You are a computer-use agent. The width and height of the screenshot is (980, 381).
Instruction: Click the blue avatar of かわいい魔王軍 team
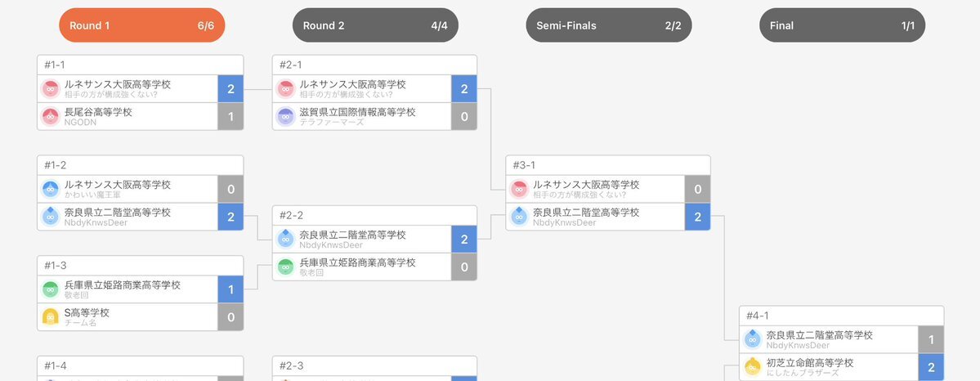click(51, 189)
